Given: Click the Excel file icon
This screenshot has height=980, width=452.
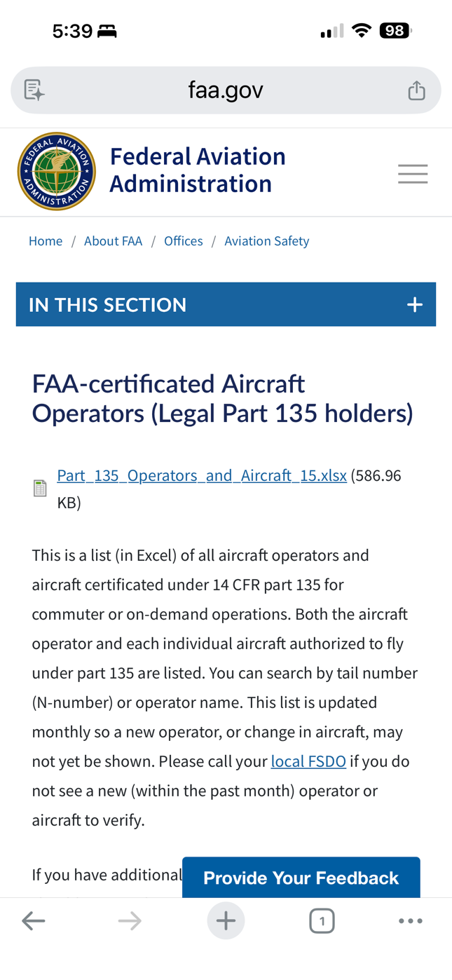Looking at the screenshot, I should click(41, 489).
